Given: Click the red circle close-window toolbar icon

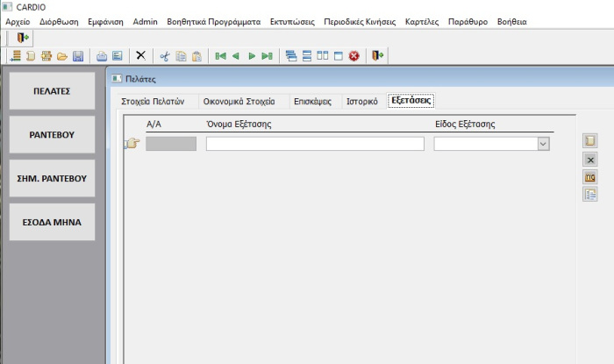Looking at the screenshot, I should [x=354, y=56].
